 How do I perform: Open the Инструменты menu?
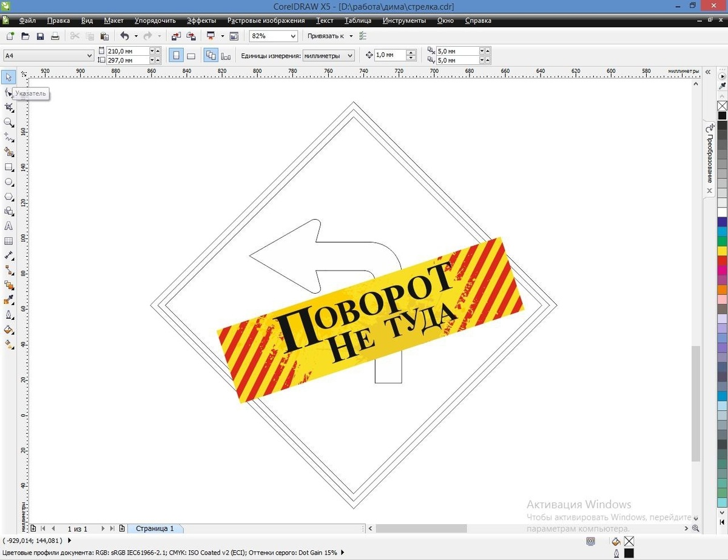(x=404, y=20)
